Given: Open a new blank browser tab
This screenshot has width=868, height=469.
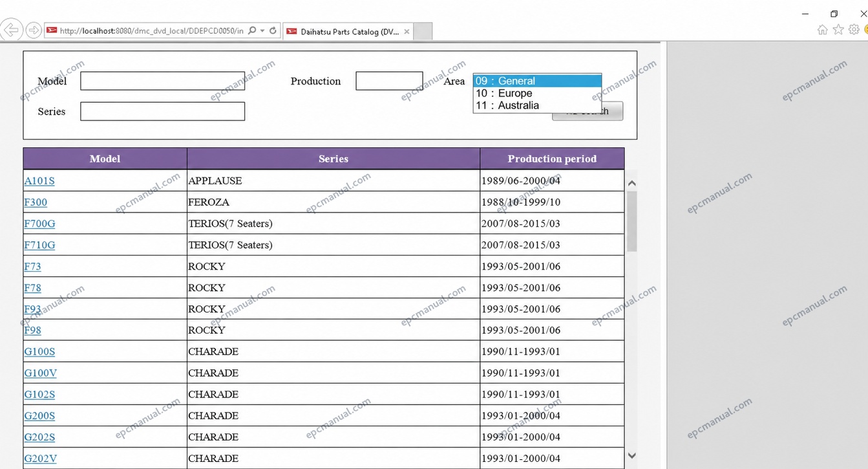Looking at the screenshot, I should pos(423,32).
